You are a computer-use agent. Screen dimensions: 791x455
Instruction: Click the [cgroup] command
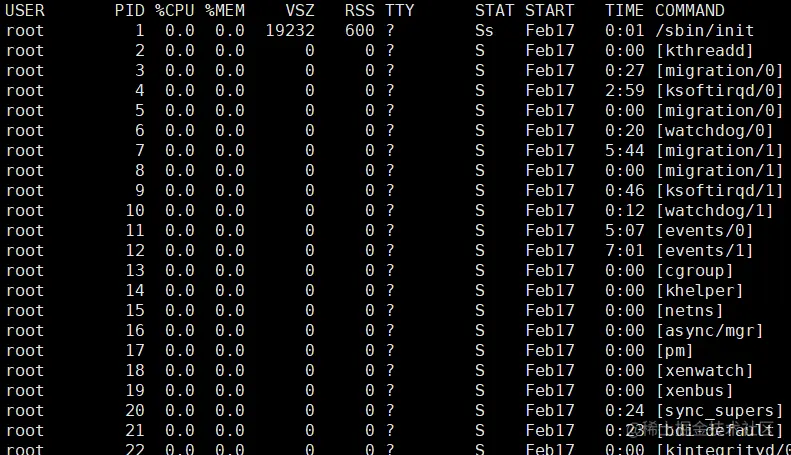point(695,270)
